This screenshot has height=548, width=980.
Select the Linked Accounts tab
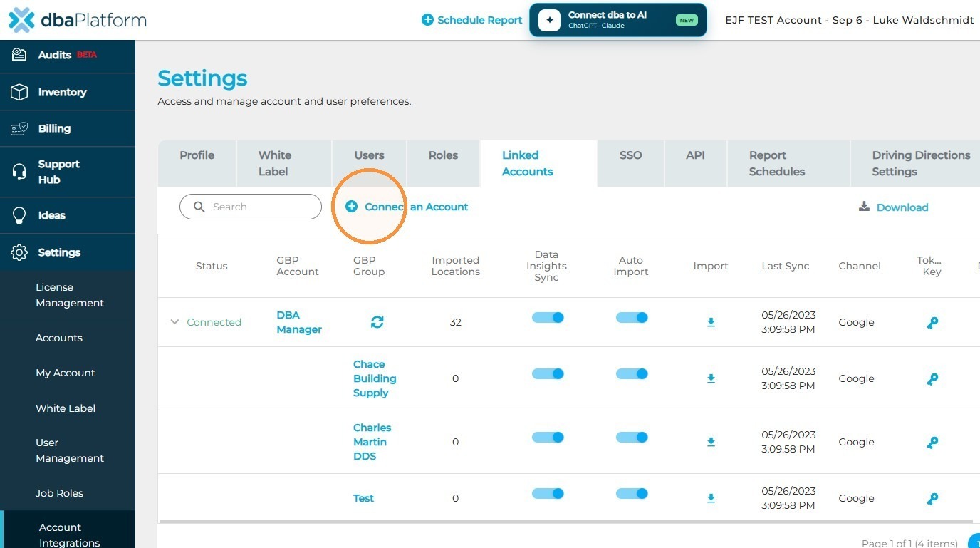(x=538, y=163)
